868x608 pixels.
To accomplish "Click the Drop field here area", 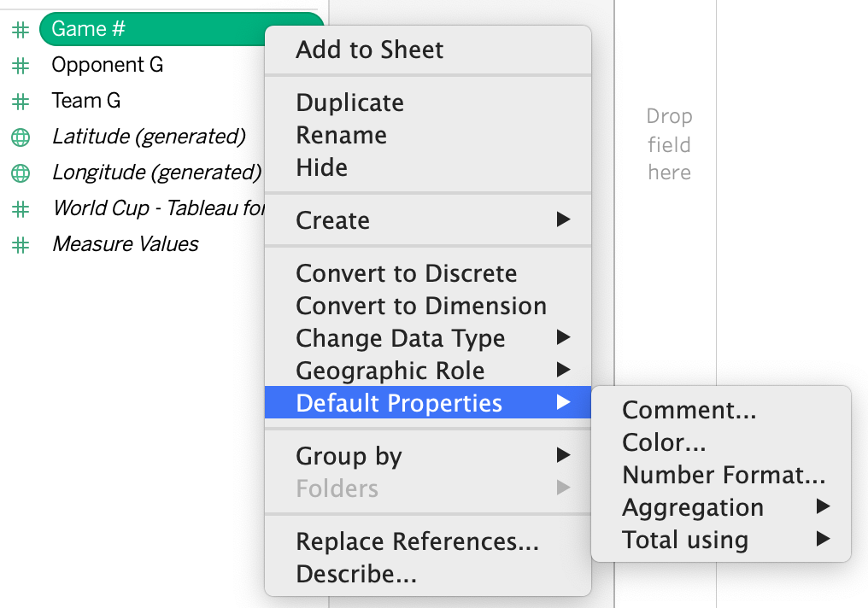I will (669, 143).
